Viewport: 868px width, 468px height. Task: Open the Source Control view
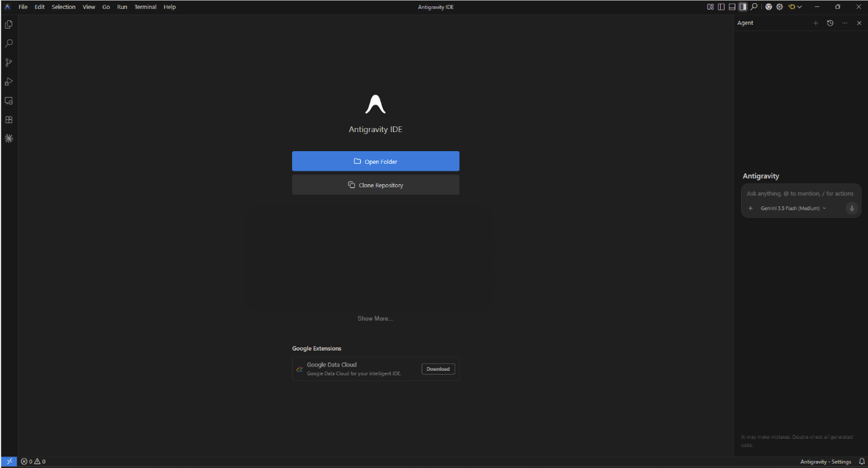click(x=9, y=62)
